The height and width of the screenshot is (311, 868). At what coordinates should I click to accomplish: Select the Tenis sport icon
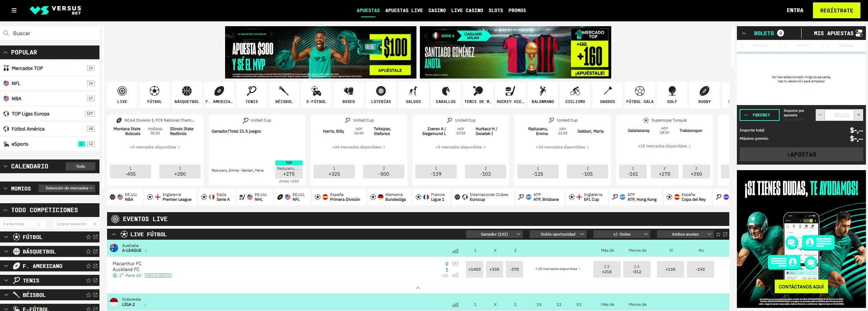pyautogui.click(x=252, y=95)
